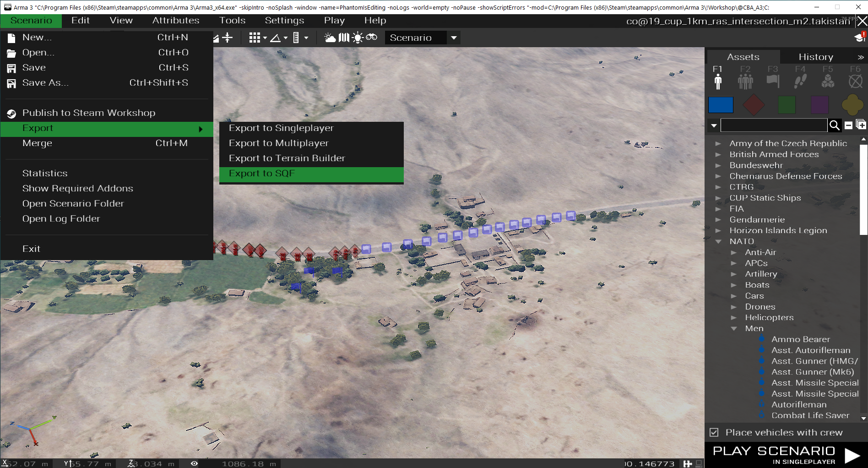868x468 pixels.
Task: Click the eye icon in status bar
Action: (194, 463)
